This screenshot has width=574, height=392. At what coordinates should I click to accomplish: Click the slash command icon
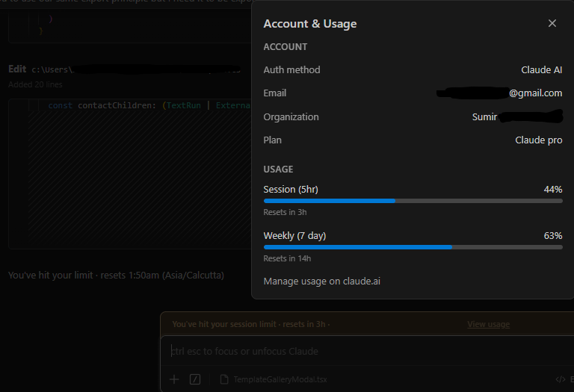pyautogui.click(x=195, y=379)
